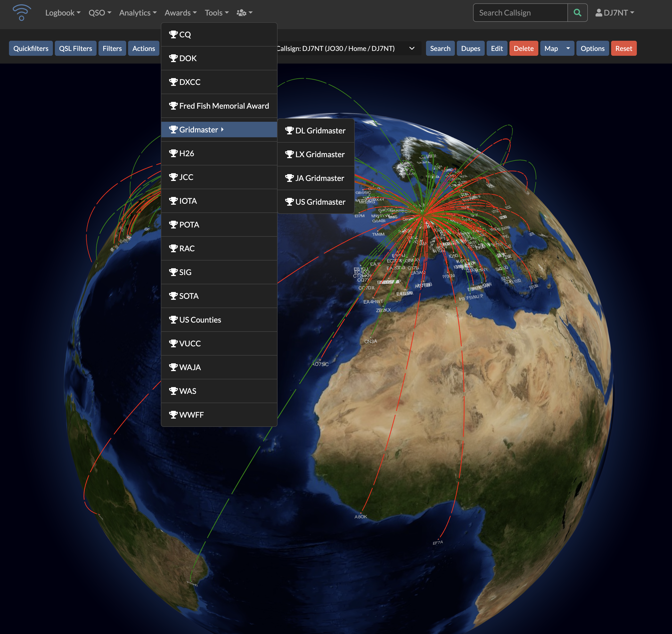Click the trophy icon beside DOK

[173, 58]
